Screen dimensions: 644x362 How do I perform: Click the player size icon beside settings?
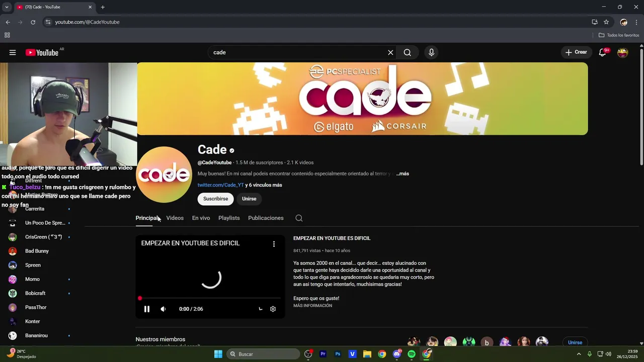[260, 309]
